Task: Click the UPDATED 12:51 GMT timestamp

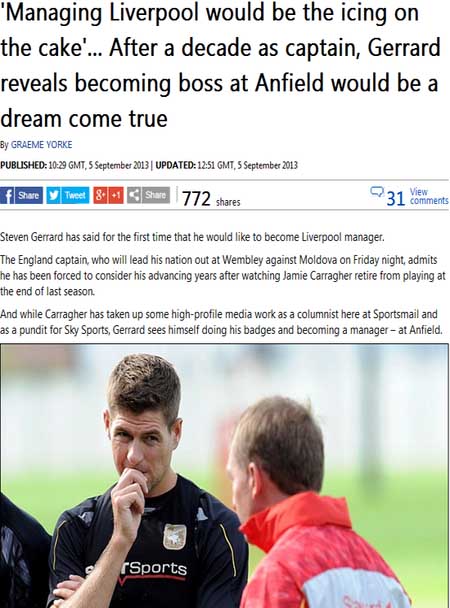Action: (x=227, y=166)
